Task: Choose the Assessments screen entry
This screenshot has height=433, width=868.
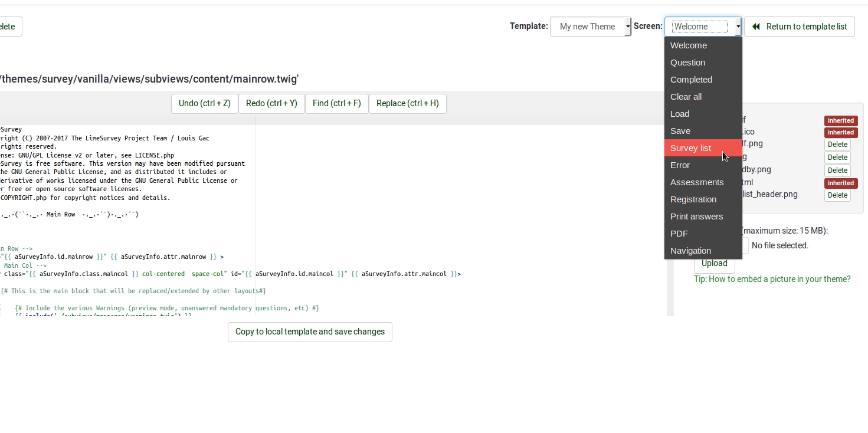Action: [x=696, y=182]
